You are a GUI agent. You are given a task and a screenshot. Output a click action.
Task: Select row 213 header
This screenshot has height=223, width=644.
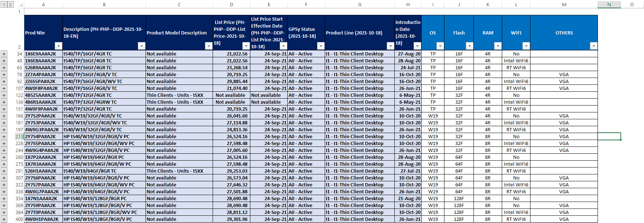pyautogui.click(x=19, y=137)
